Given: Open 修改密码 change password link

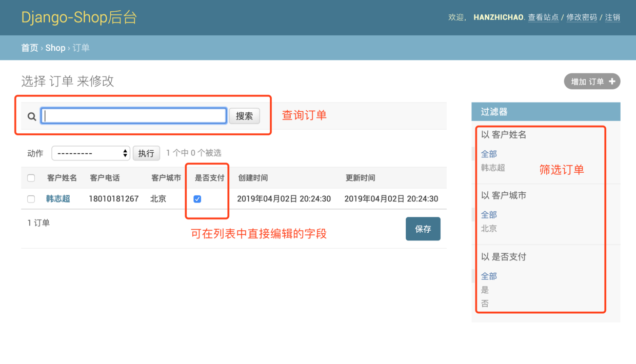Looking at the screenshot, I should coord(582,17).
